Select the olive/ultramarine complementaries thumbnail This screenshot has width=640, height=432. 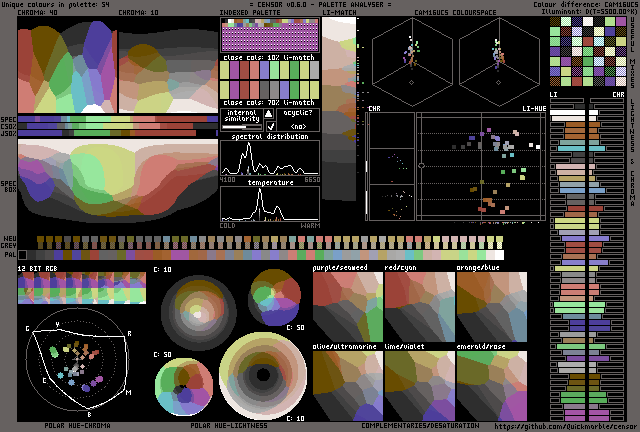(347, 387)
